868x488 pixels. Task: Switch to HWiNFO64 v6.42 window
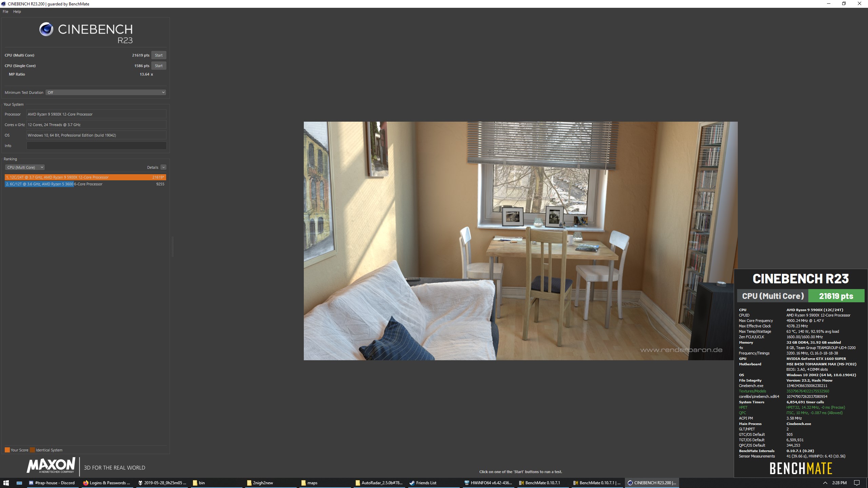[488, 483]
